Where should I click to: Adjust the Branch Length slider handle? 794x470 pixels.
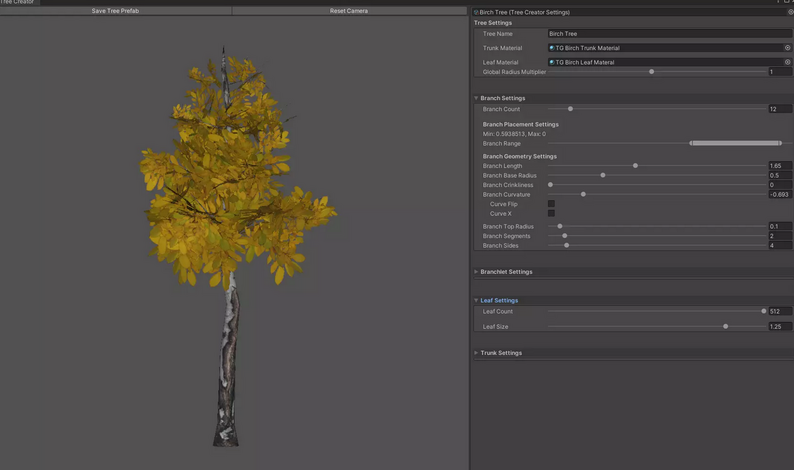(635, 166)
